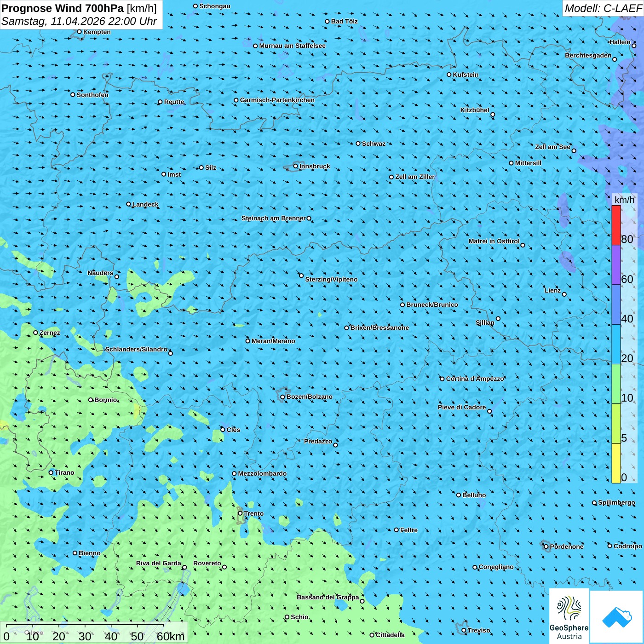Click the 'Sillian' label
Screen dimensions: 644x644
[x=485, y=322]
